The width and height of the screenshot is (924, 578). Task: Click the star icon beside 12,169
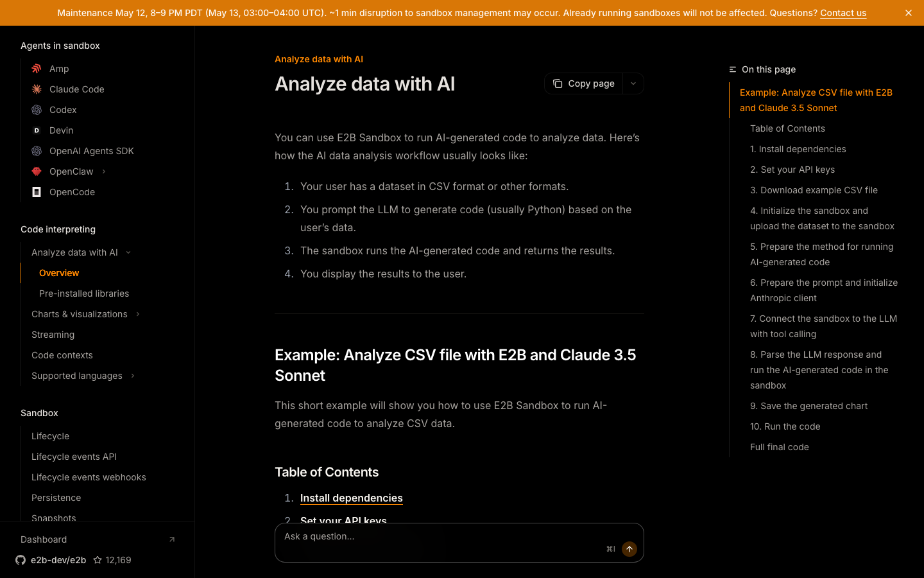click(98, 560)
